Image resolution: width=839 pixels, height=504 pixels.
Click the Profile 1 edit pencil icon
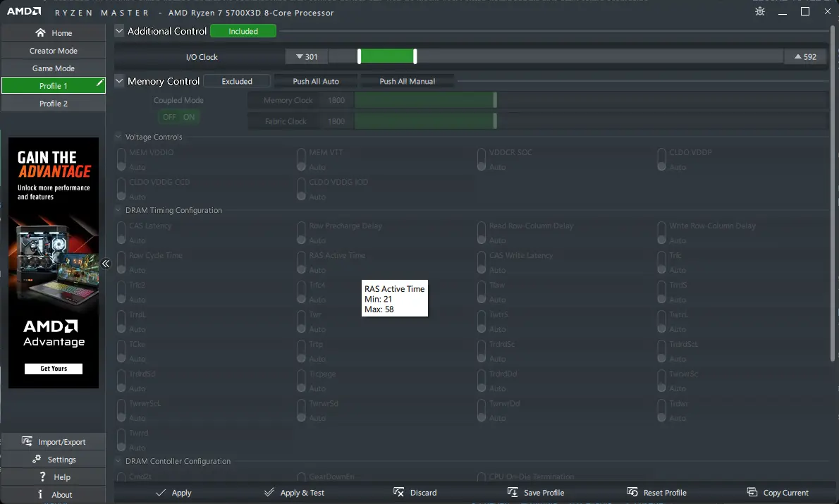[x=99, y=82]
